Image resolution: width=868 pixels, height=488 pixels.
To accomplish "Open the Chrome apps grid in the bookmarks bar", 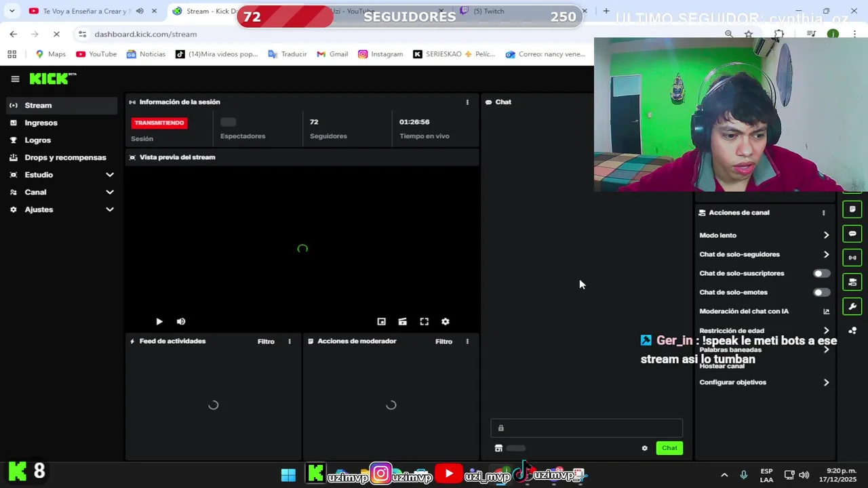I will [x=12, y=54].
